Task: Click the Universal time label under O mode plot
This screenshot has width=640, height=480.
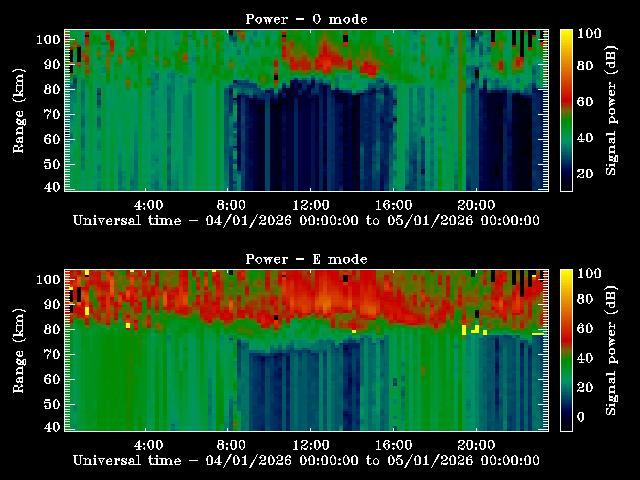Action: 306,220
